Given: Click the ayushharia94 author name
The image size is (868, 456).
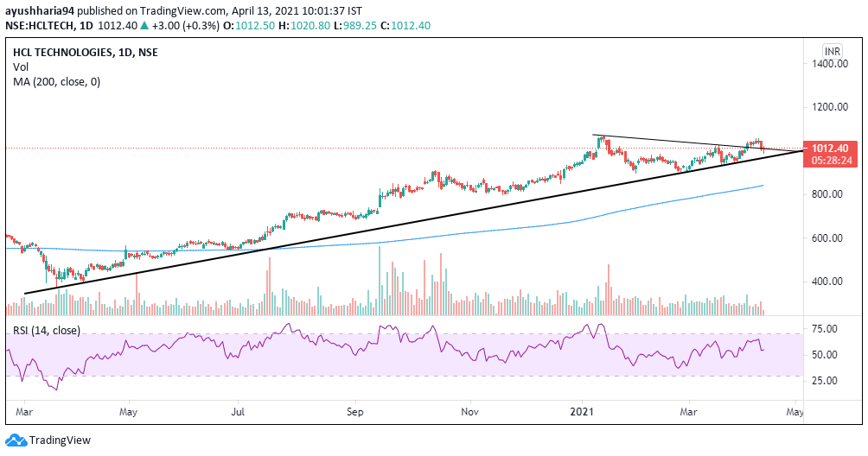Looking at the screenshot, I should [x=40, y=11].
